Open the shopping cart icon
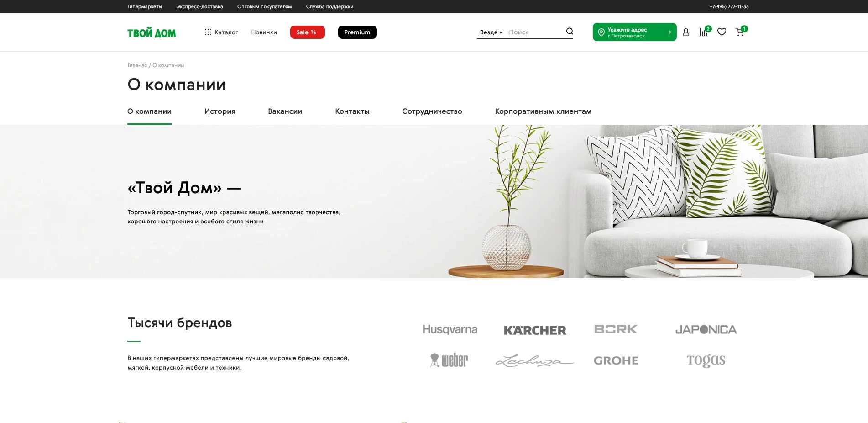This screenshot has width=868, height=423. click(740, 32)
